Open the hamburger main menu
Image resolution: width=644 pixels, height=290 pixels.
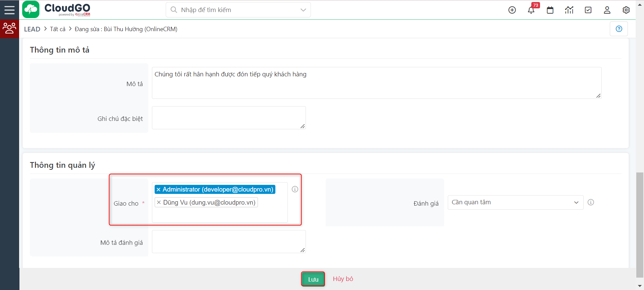click(x=9, y=10)
